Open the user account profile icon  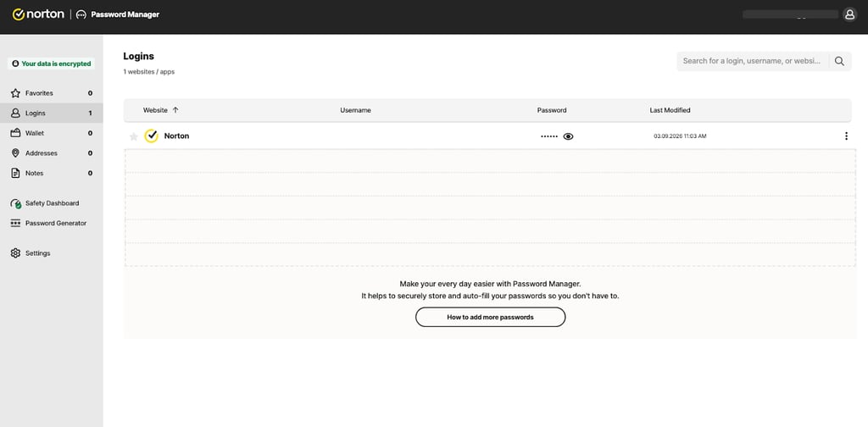click(x=849, y=14)
